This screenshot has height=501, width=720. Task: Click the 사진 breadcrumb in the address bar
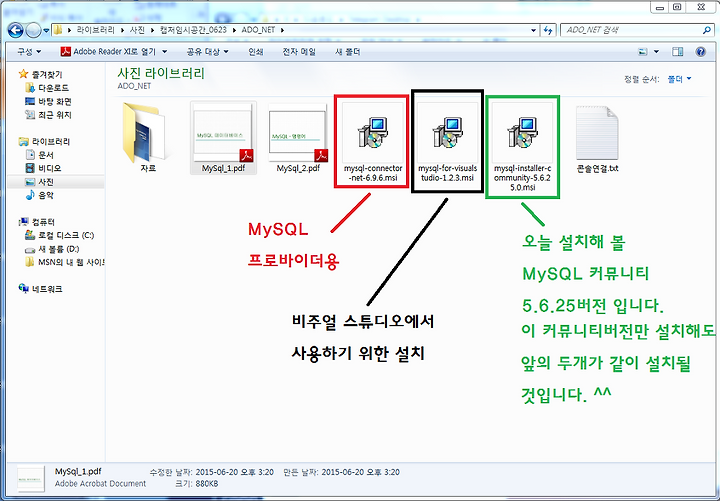tap(137, 30)
